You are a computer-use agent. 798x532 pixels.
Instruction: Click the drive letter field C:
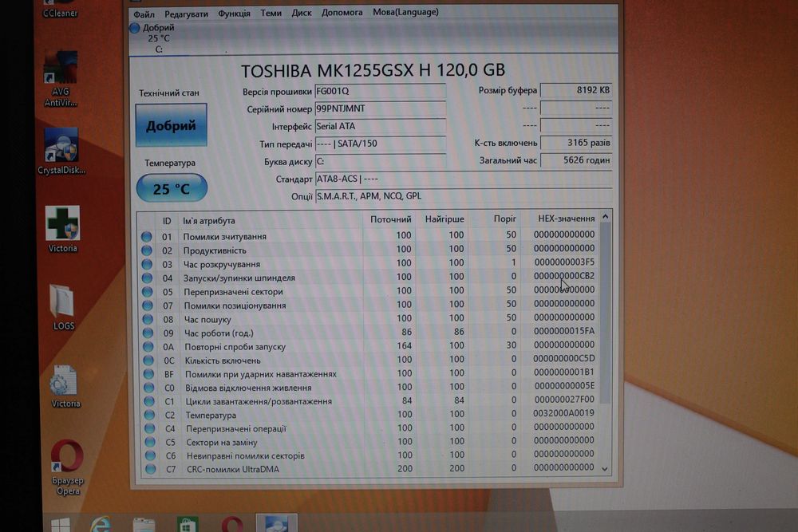380,161
